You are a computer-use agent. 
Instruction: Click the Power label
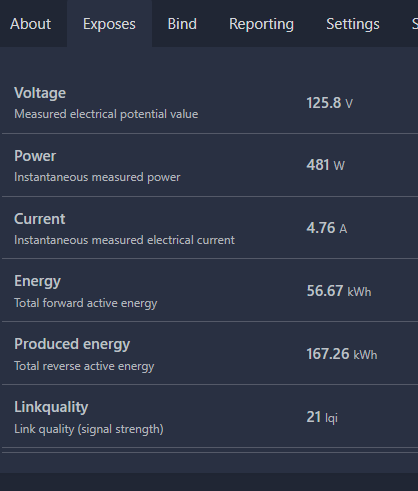coord(35,156)
